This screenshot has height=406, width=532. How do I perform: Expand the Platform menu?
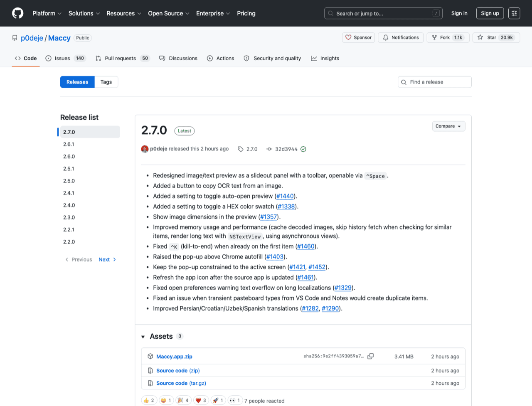coord(47,13)
